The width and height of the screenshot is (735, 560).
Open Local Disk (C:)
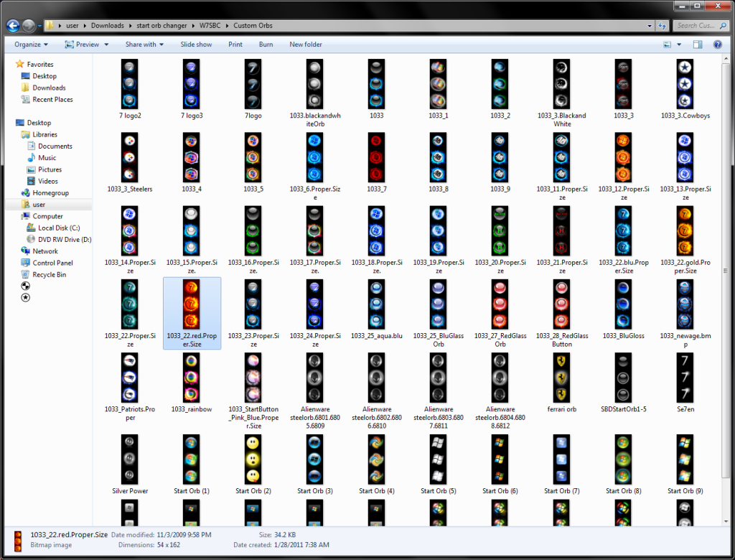53,228
